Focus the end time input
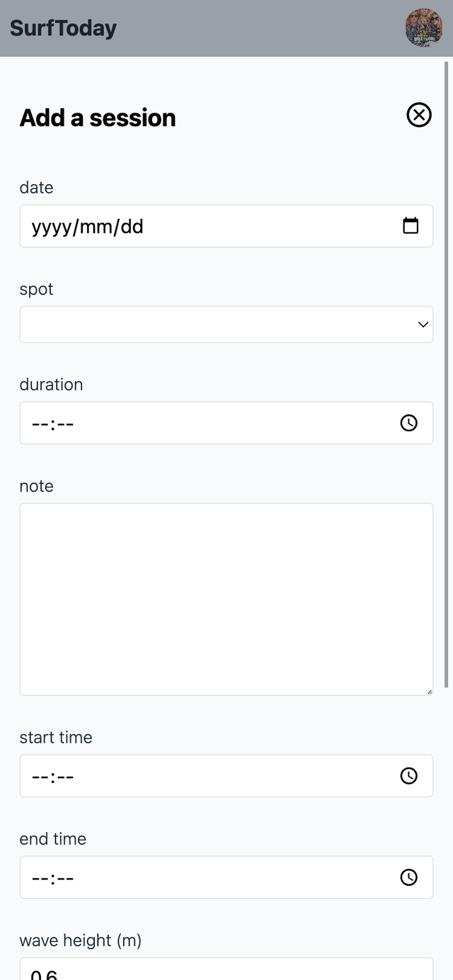The image size is (453, 980). pyautogui.click(x=226, y=877)
